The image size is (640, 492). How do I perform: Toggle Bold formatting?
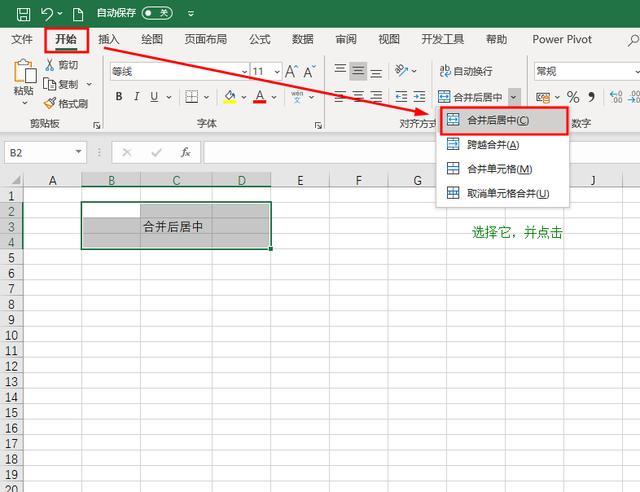click(119, 97)
